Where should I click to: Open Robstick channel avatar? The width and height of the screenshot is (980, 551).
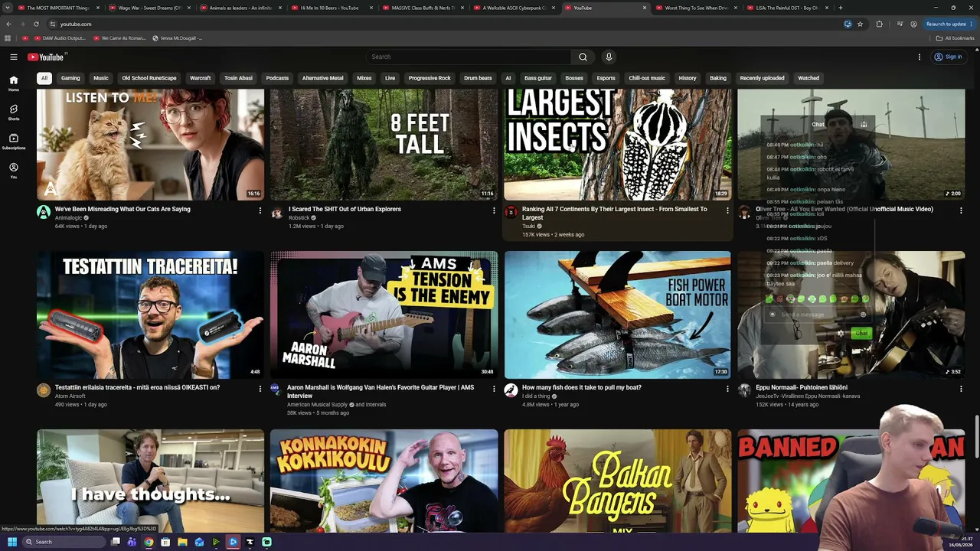tap(277, 212)
